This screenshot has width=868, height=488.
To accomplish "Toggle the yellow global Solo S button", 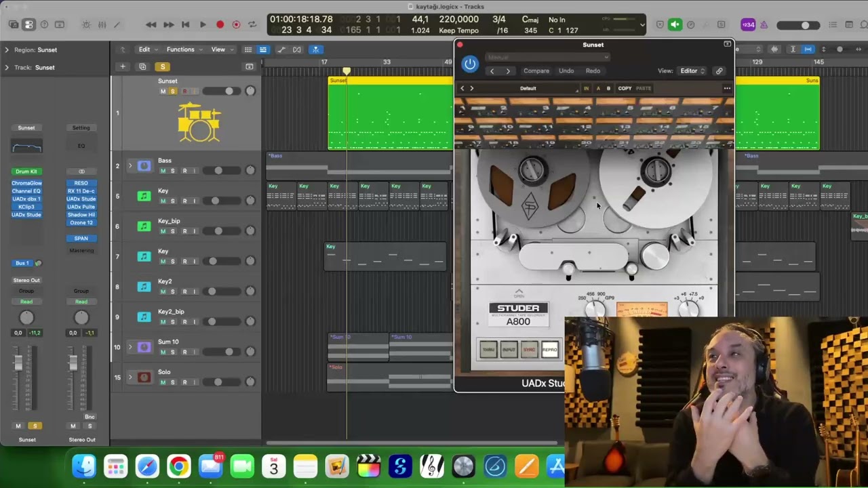I will [163, 66].
